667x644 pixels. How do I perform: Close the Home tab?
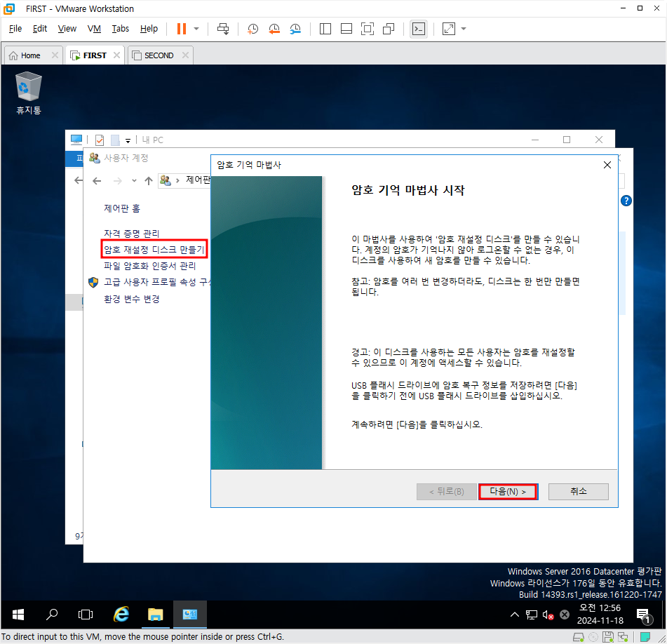click(x=55, y=55)
